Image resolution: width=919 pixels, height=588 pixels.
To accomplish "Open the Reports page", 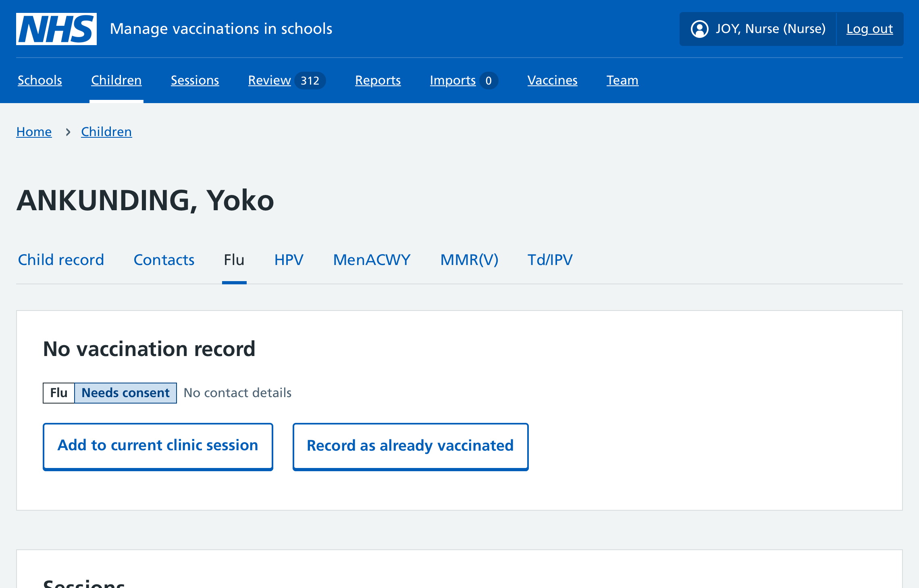I will 378,80.
